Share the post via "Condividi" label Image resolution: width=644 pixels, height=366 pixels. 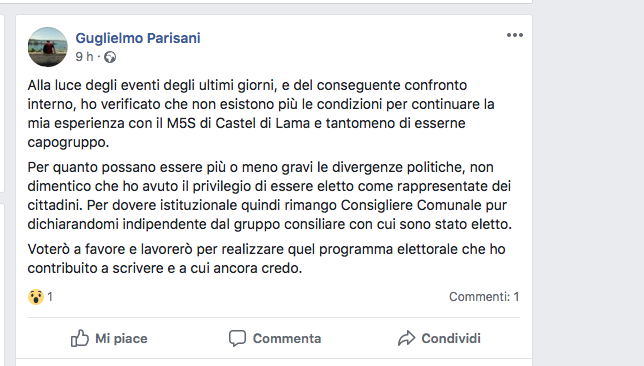pos(451,338)
